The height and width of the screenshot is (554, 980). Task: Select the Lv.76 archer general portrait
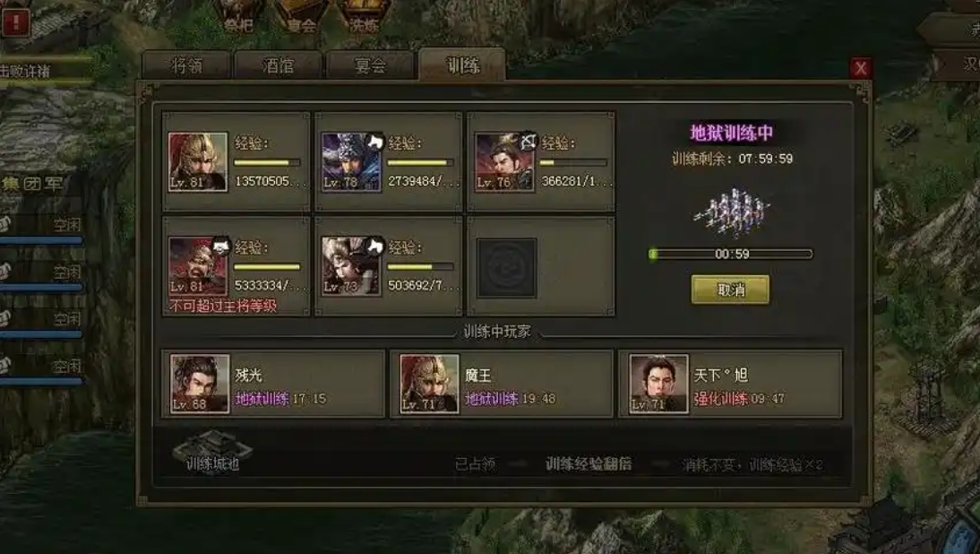click(504, 162)
